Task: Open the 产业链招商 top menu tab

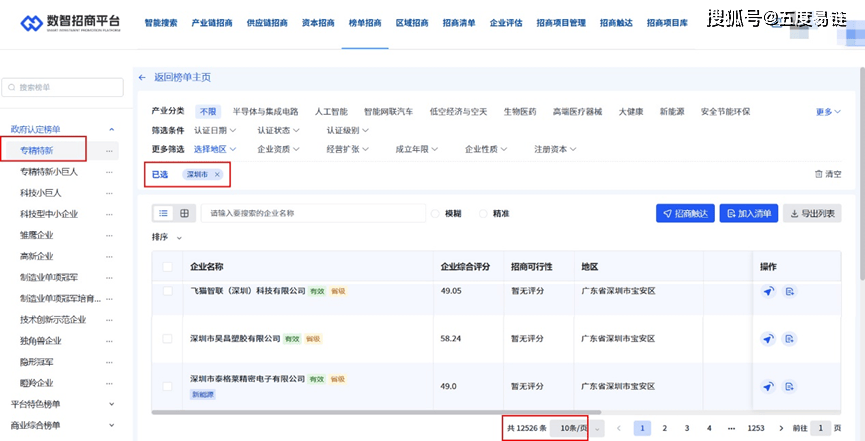Action: coord(211,22)
